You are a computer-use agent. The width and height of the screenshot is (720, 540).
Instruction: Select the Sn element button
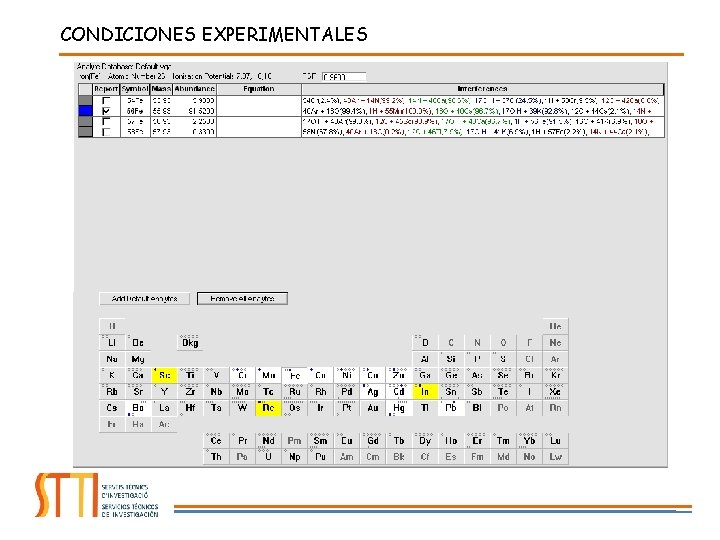[451, 392]
